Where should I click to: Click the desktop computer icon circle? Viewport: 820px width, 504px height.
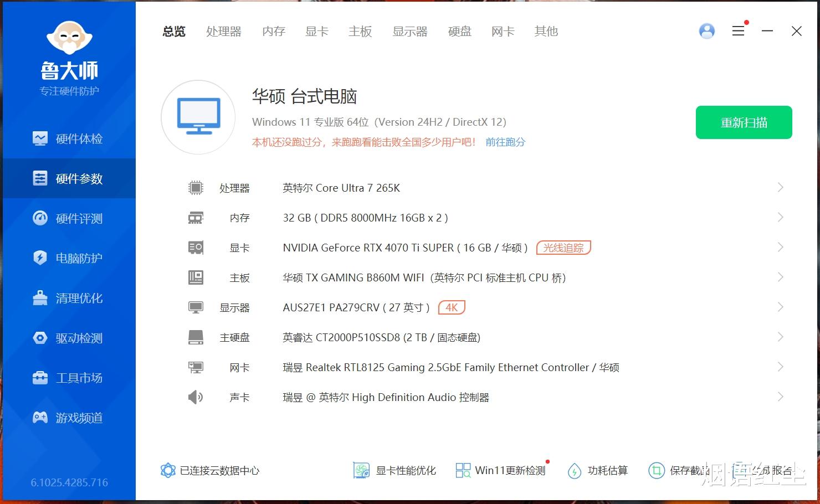(x=198, y=117)
